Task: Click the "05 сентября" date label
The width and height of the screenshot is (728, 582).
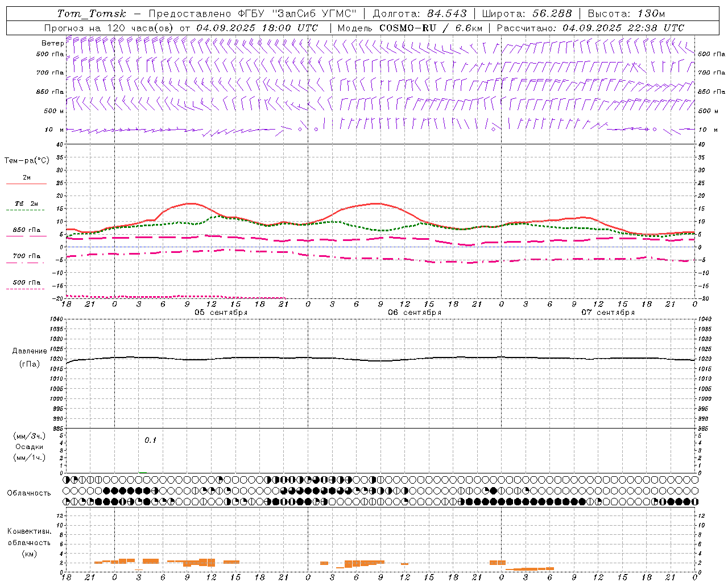Action: point(221,313)
